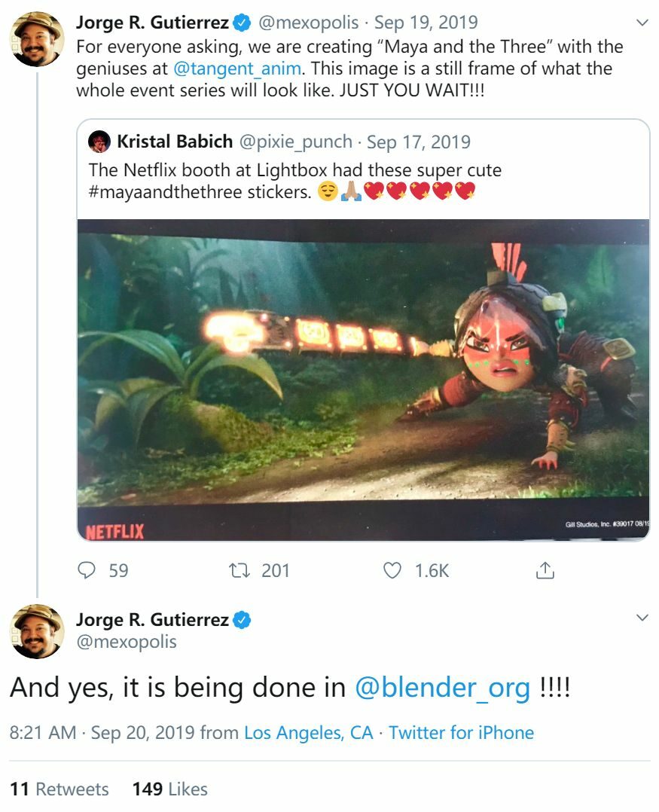Open the @blender_org mention link

pos(442,688)
